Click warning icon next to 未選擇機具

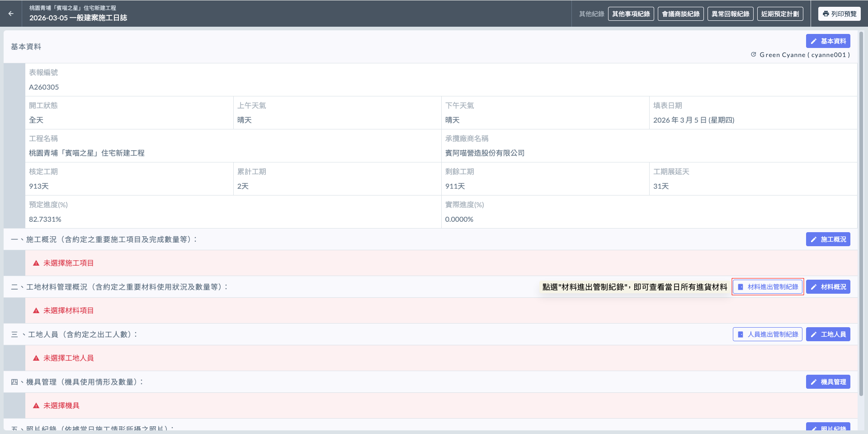coord(36,406)
